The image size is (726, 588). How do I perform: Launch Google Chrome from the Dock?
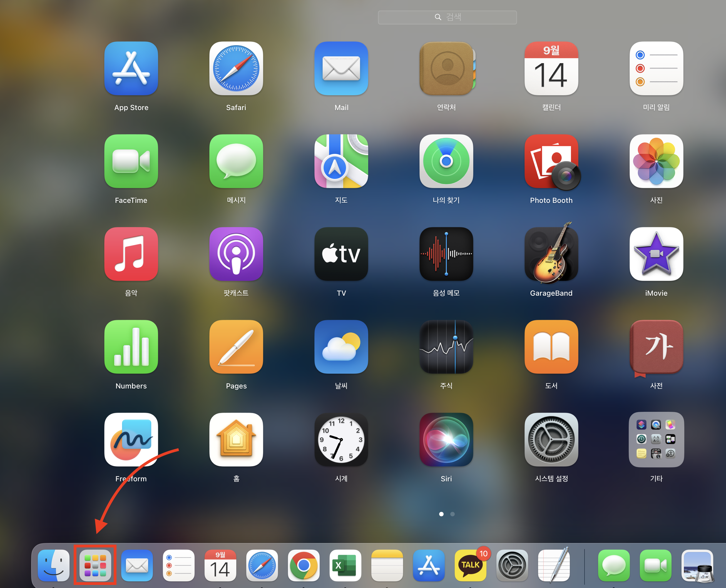304,565
